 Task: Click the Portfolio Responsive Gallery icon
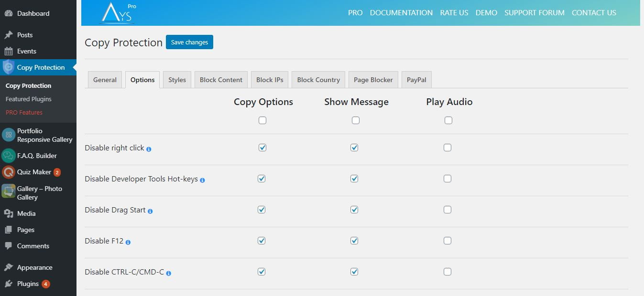click(9, 135)
